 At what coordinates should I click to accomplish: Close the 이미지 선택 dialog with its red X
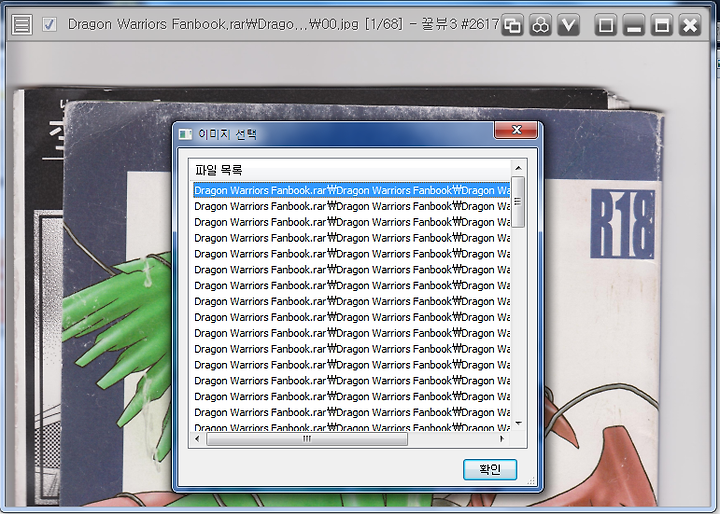516,130
